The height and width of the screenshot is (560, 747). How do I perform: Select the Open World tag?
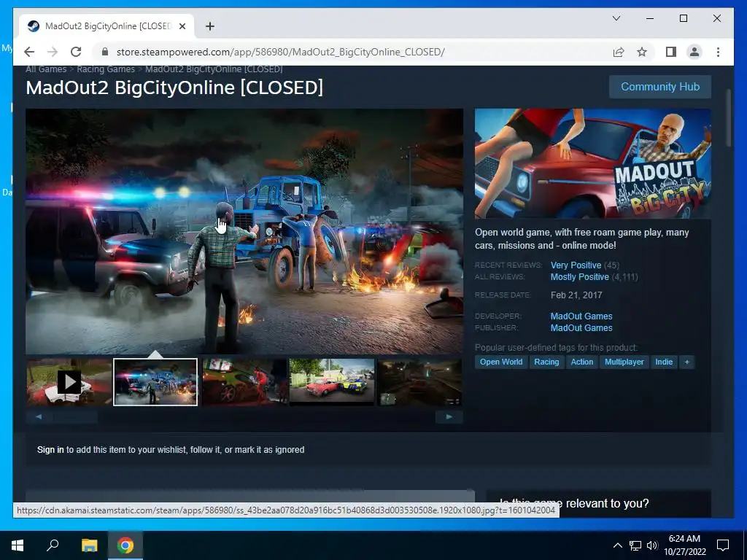(x=500, y=362)
